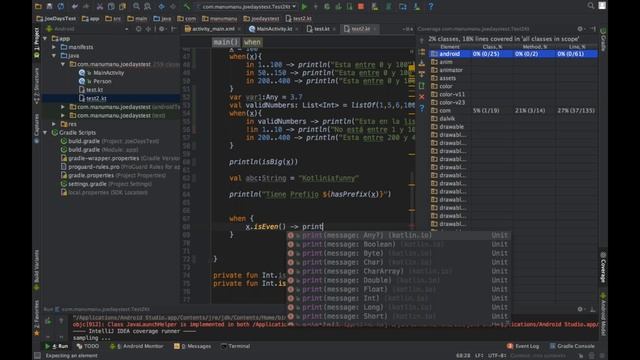Collapse the app module node
Screen dimensions: 640x360
click(45, 38)
